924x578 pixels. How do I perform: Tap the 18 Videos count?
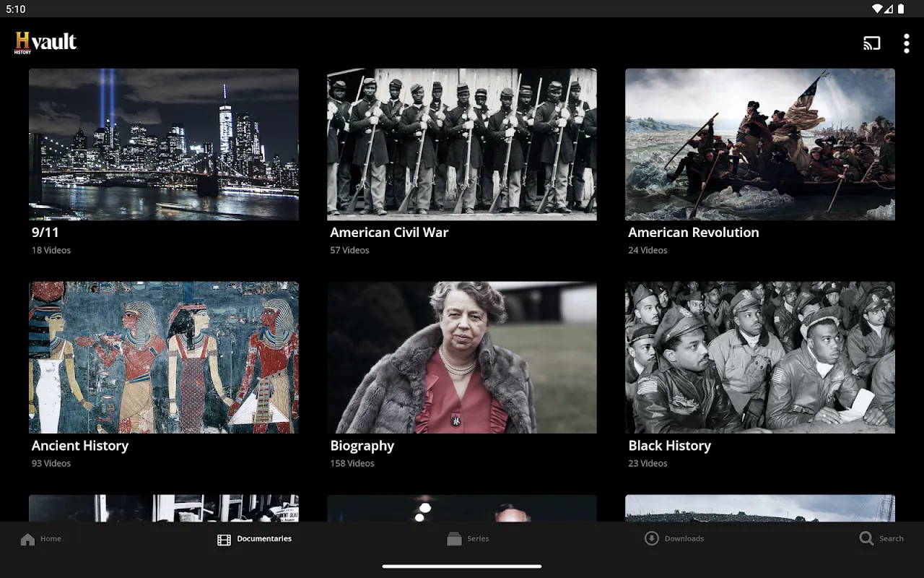51,251
